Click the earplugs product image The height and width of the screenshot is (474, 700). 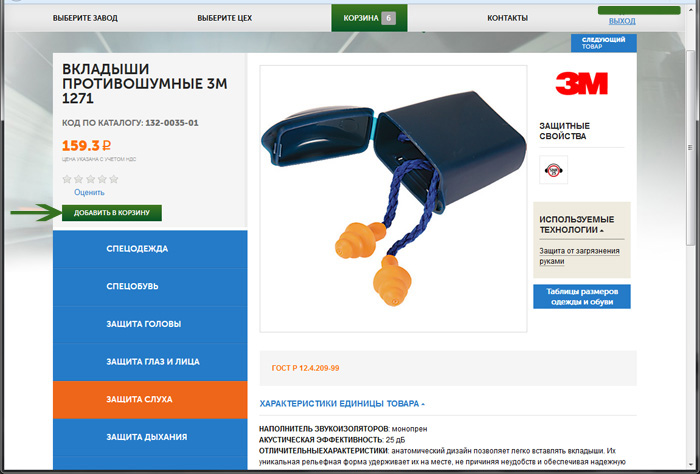[x=393, y=199]
